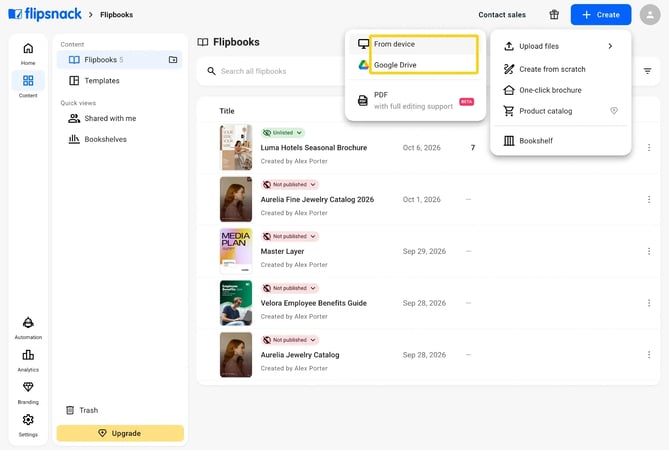
Task: Click the blue Create button
Action: pyautogui.click(x=601, y=15)
